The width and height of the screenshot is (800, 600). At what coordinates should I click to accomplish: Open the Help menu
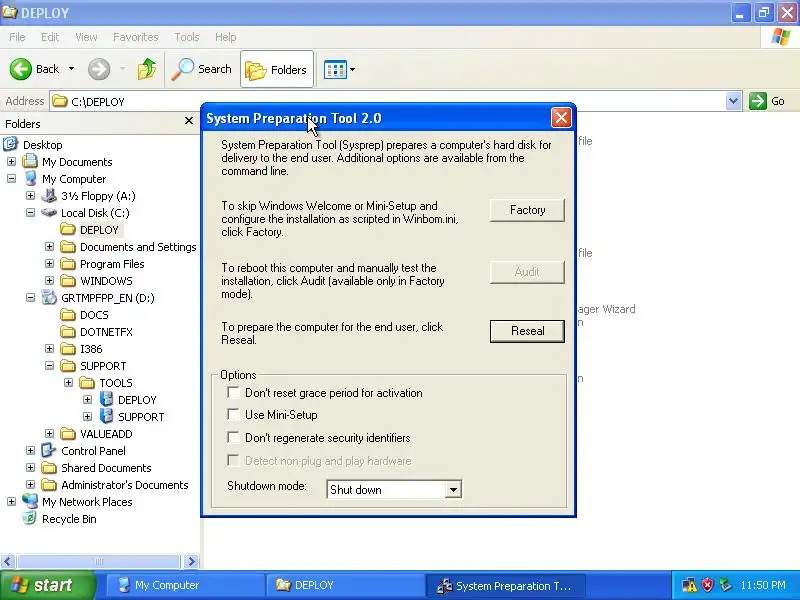tap(226, 37)
